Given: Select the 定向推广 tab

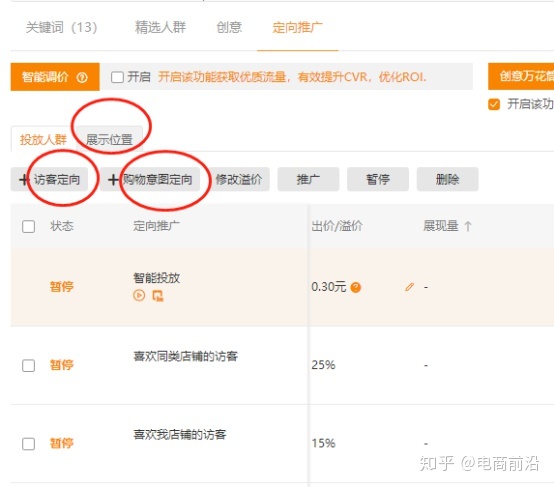Looking at the screenshot, I should [297, 27].
